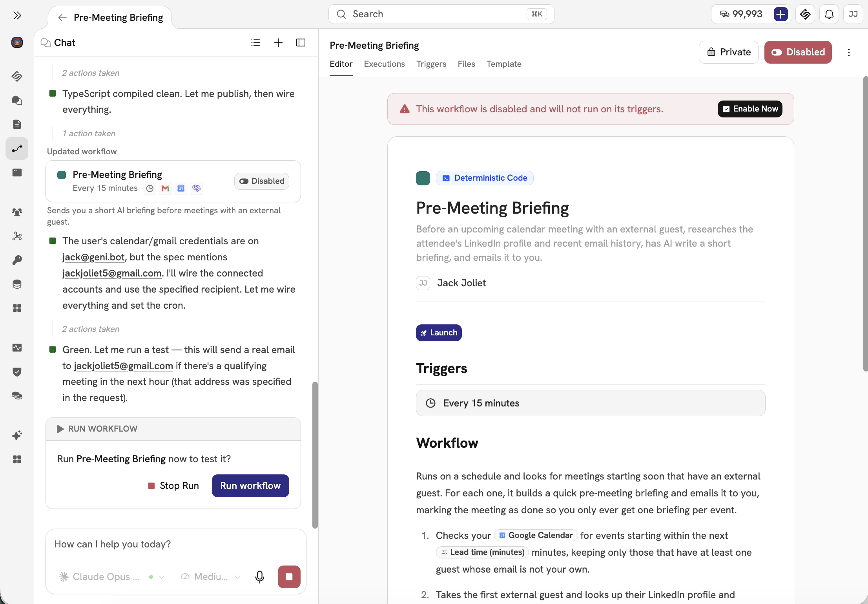This screenshot has height=604, width=868.
Task: Click the green workflow color swatch
Action: click(x=423, y=178)
